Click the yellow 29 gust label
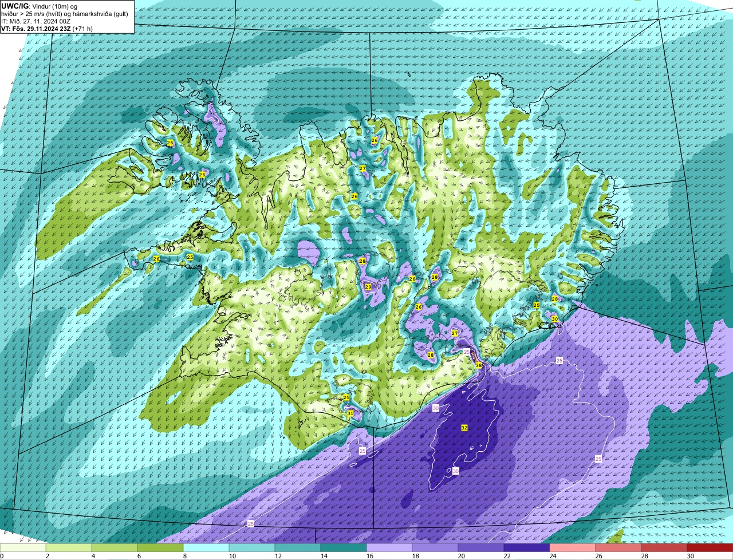Screen dimensions: 733x560 [x=368, y=287]
